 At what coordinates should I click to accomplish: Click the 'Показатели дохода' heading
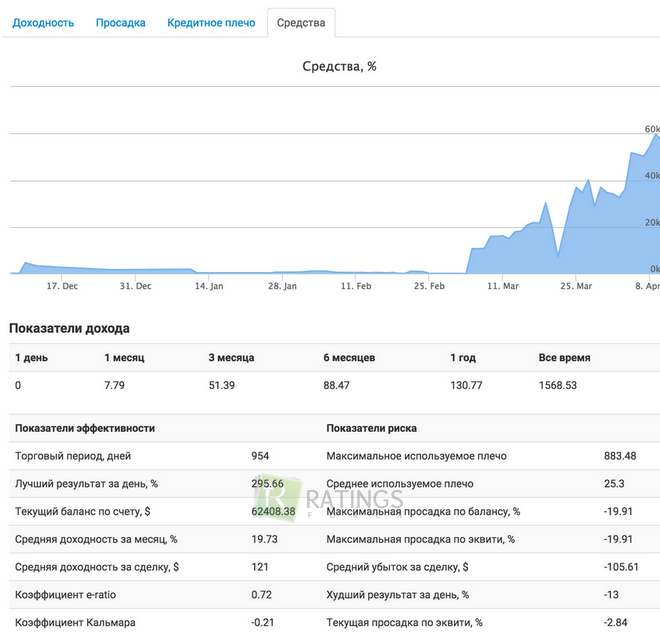(x=69, y=328)
